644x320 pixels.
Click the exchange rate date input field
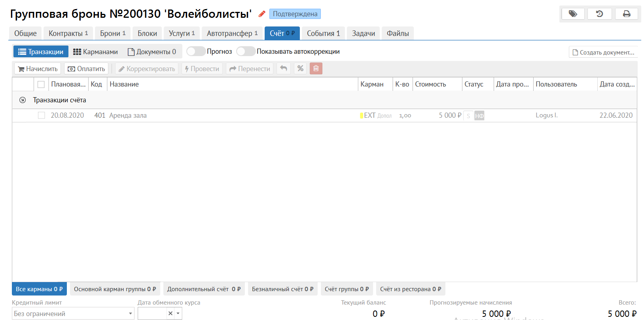[x=152, y=314]
